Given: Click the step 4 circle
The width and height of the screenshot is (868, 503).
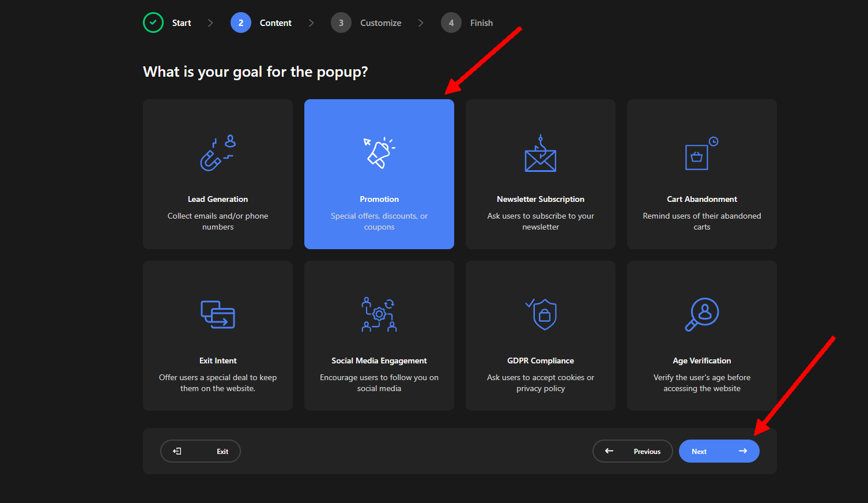Looking at the screenshot, I should [451, 22].
